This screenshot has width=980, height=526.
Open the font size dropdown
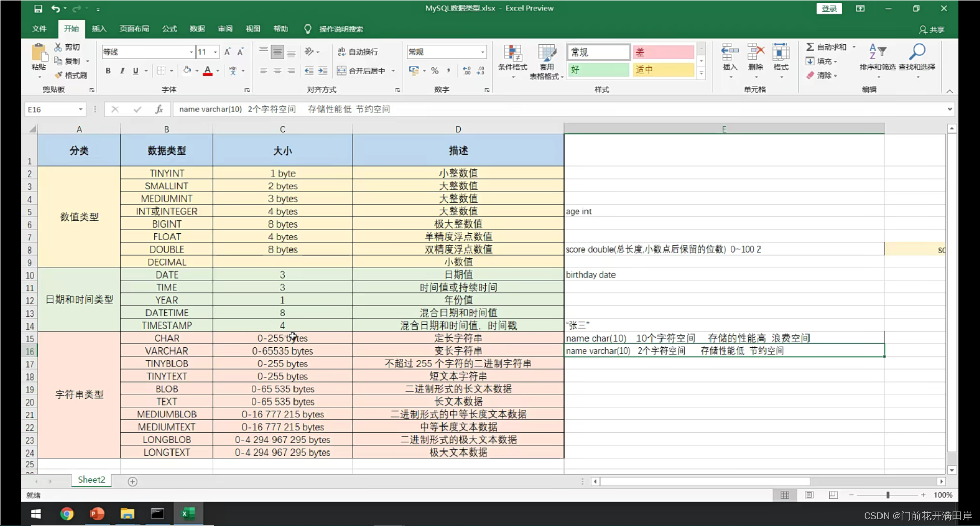coord(215,52)
